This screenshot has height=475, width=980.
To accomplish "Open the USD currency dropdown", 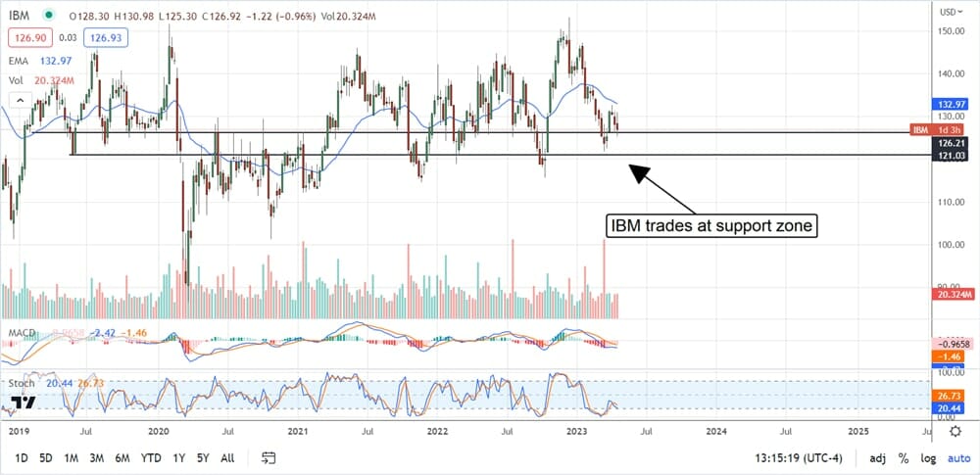I will pyautogui.click(x=951, y=13).
